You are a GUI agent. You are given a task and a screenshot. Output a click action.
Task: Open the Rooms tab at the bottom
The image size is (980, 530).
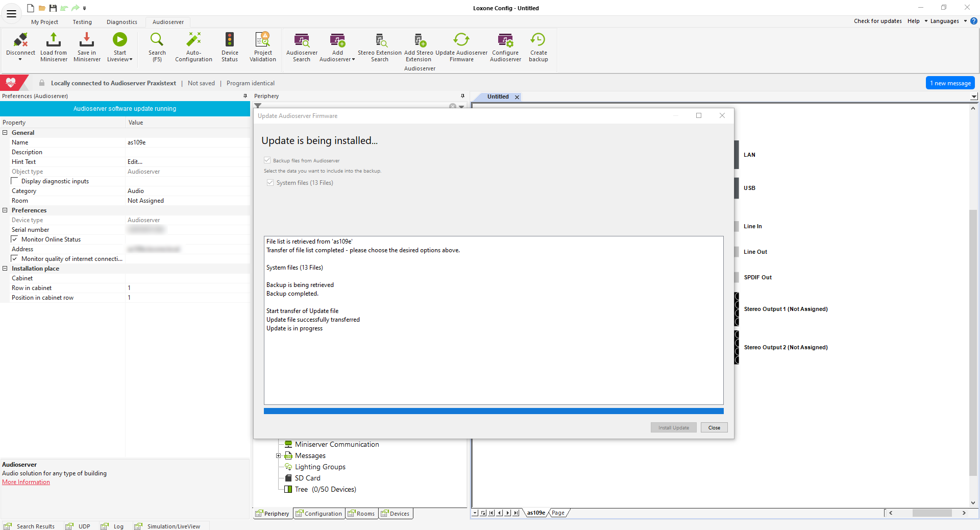[x=361, y=514]
